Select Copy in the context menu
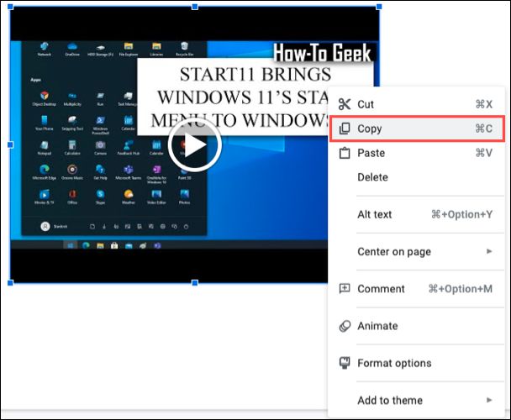The height and width of the screenshot is (420, 511). coord(417,129)
